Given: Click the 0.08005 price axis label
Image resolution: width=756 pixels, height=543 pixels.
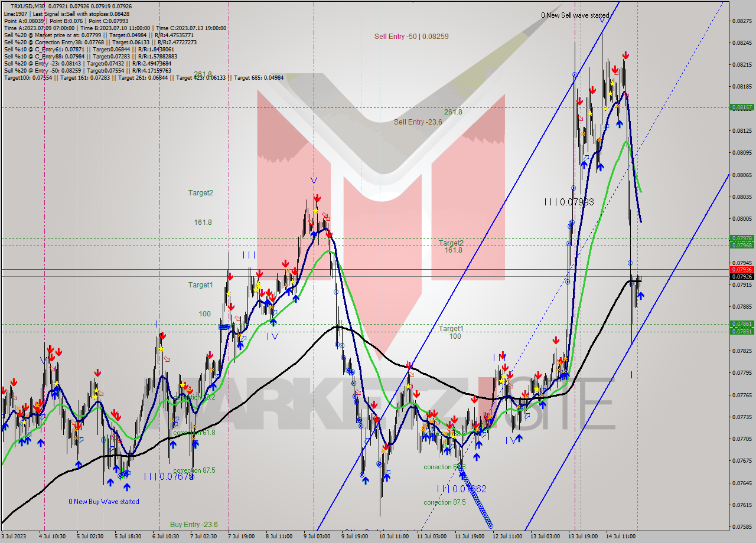Looking at the screenshot, I should point(742,218).
